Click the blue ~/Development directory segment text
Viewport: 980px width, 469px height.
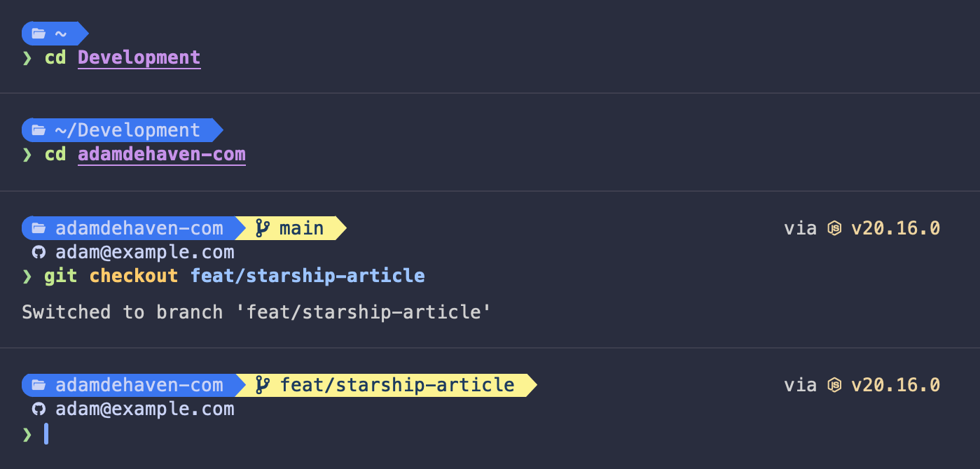127,130
